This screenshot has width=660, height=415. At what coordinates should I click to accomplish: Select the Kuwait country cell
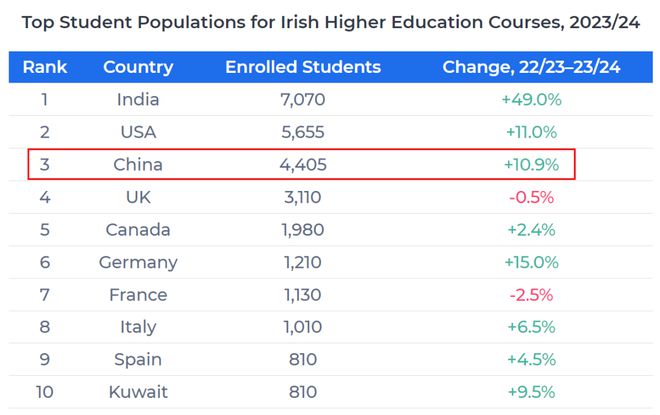click(x=138, y=392)
